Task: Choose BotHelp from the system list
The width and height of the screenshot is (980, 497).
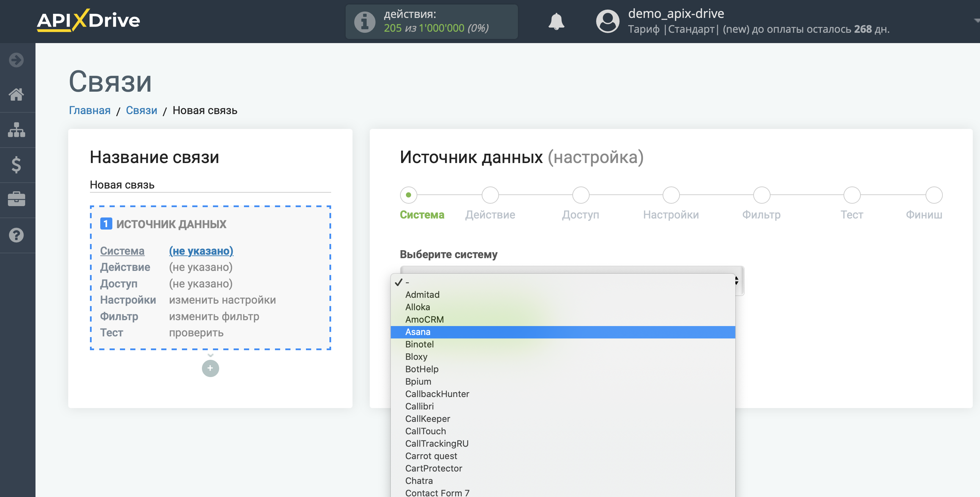Action: point(563,369)
